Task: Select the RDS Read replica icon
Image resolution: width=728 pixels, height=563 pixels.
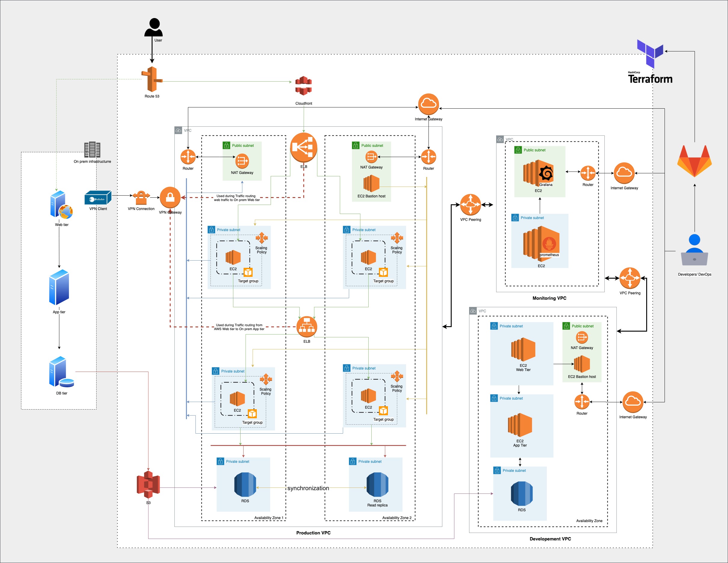Action: tap(377, 484)
